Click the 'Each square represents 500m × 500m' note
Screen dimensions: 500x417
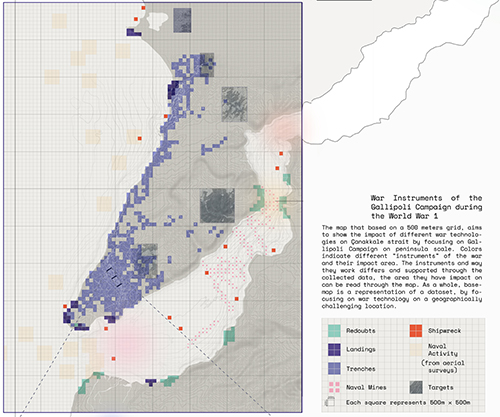click(x=408, y=402)
